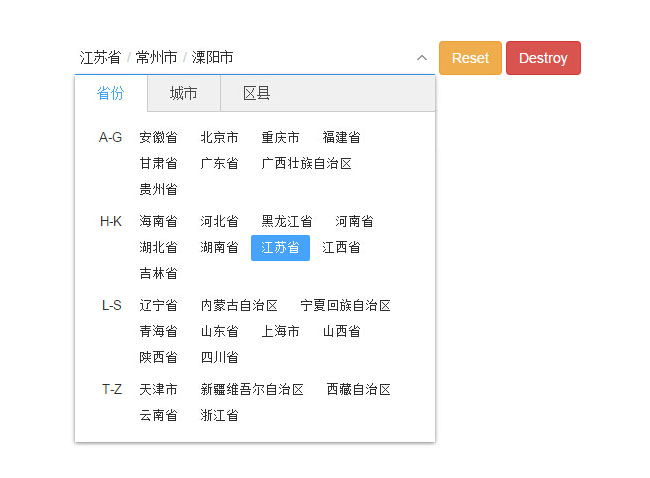This screenshot has height=478, width=650.
Task: Collapse the city picker dropdown arrow
Action: pyautogui.click(x=421, y=58)
